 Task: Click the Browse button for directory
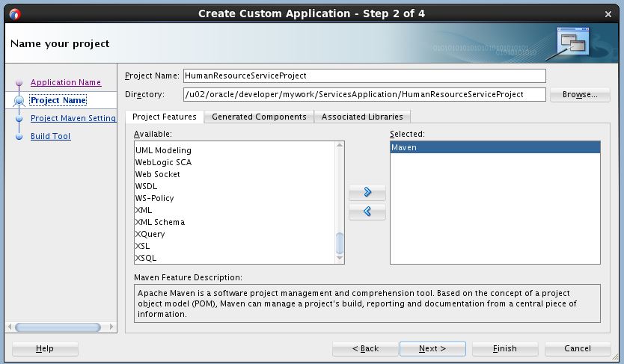pos(580,95)
